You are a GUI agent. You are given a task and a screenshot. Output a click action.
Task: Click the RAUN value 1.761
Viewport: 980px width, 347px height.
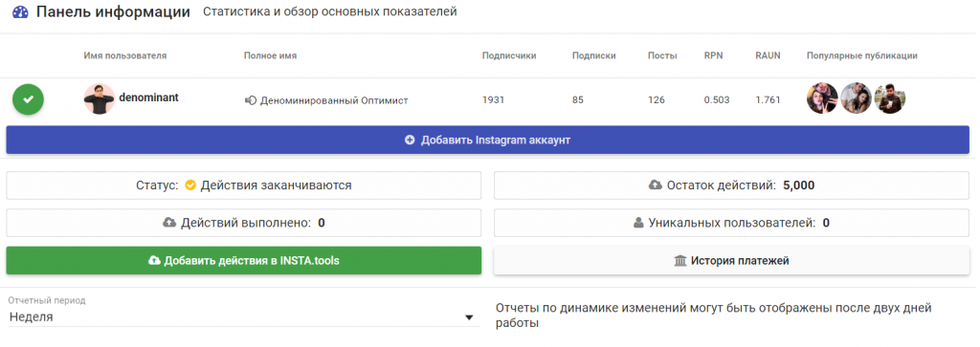tap(768, 99)
